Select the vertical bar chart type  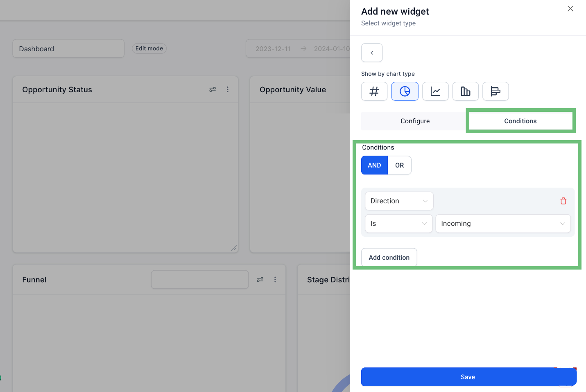click(x=466, y=91)
